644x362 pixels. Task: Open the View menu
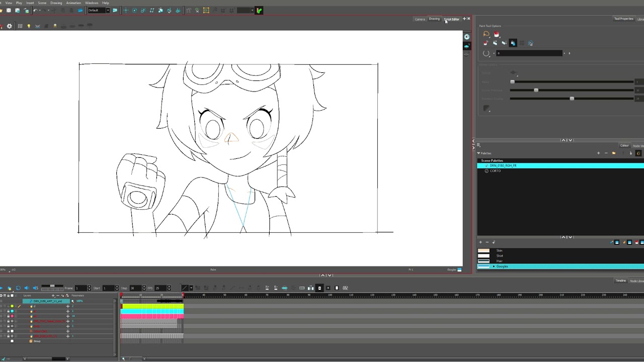(x=9, y=3)
